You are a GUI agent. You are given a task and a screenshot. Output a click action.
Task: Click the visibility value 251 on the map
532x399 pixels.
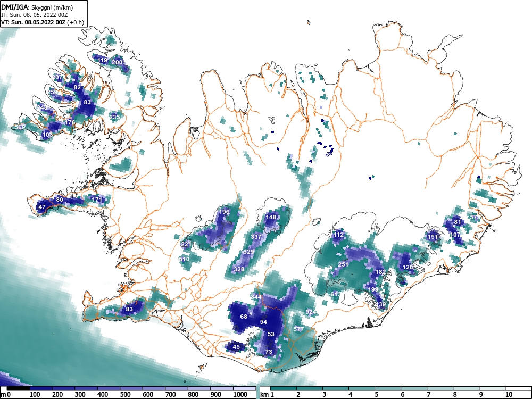tap(343, 264)
